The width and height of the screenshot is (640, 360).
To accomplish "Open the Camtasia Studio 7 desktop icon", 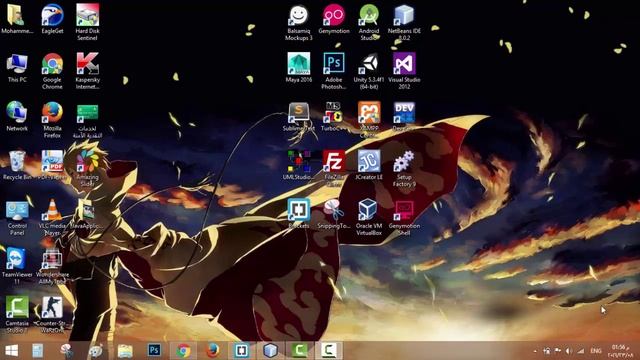I will tap(17, 315).
